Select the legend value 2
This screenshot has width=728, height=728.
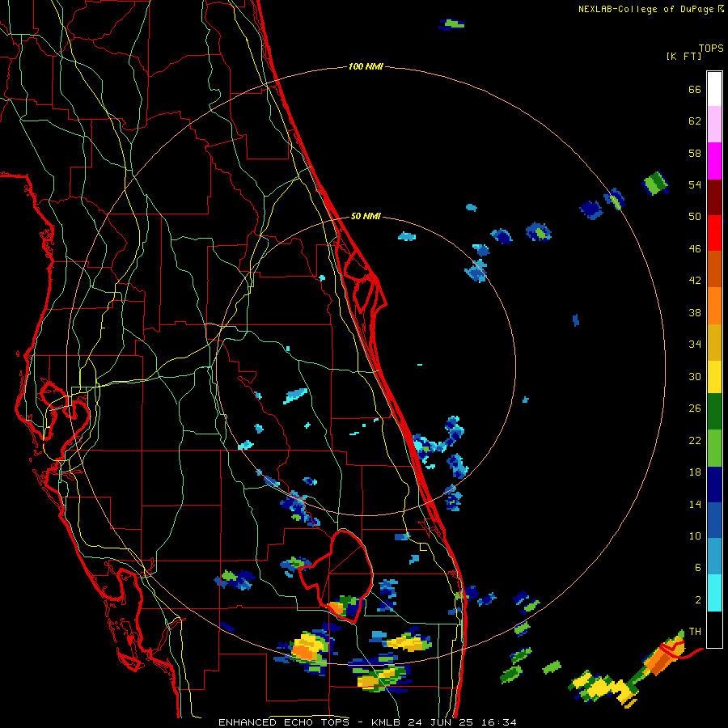(698, 599)
